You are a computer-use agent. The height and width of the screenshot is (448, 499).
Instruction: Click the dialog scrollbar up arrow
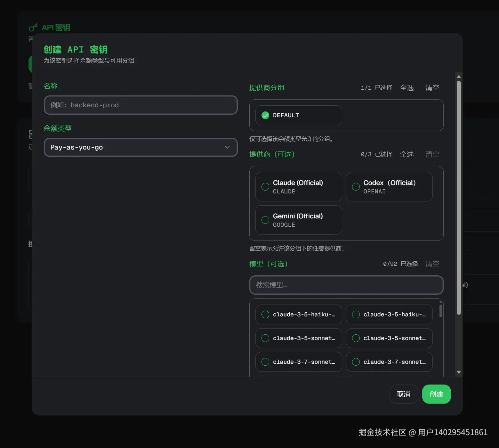pyautogui.click(x=459, y=77)
